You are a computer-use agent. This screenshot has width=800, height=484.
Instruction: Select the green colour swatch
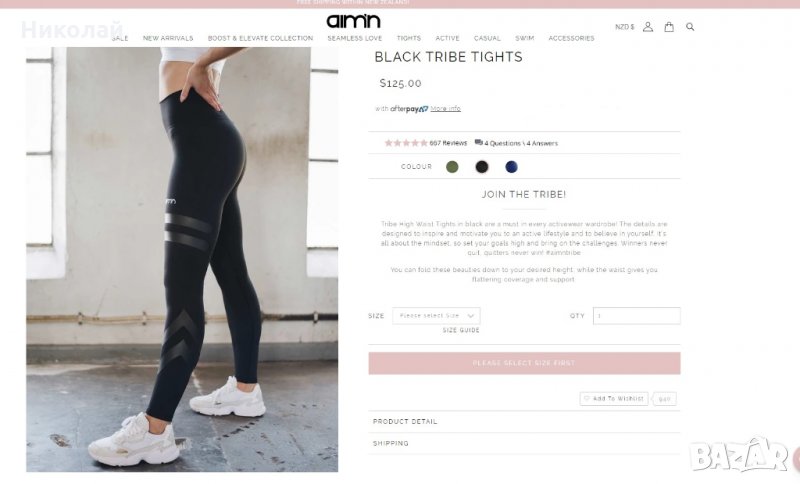[452, 167]
